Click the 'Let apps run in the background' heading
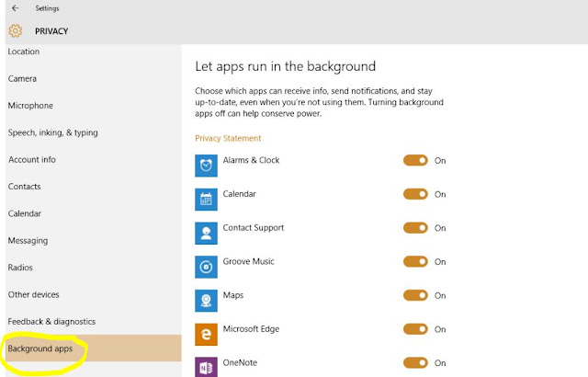 click(x=285, y=66)
